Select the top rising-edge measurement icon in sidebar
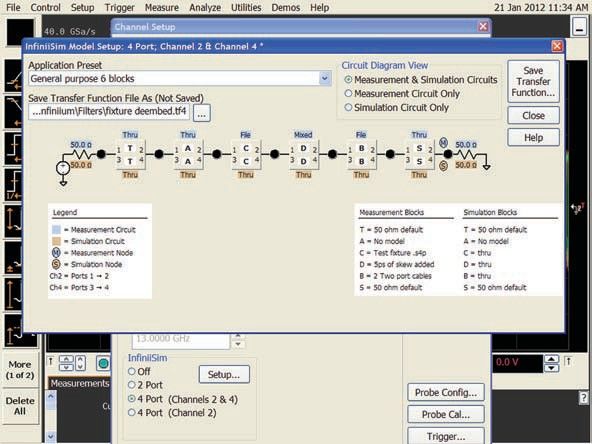 point(13,76)
